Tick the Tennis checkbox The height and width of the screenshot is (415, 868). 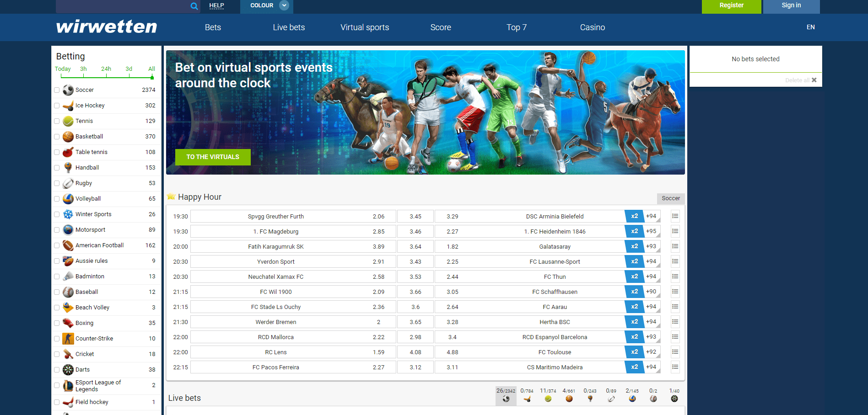[x=57, y=121]
